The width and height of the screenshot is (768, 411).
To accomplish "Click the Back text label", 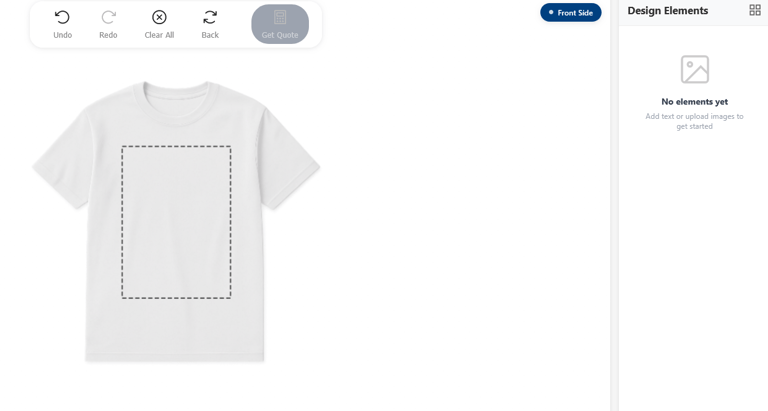I will (x=210, y=35).
